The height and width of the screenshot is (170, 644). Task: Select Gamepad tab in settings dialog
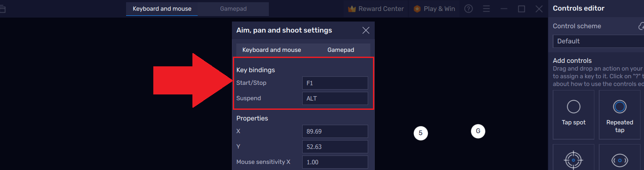(x=340, y=50)
